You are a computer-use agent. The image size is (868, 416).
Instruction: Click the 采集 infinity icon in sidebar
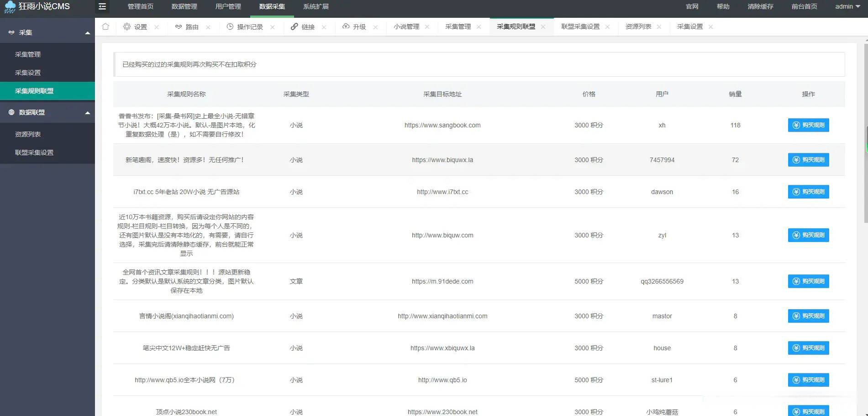pos(11,32)
